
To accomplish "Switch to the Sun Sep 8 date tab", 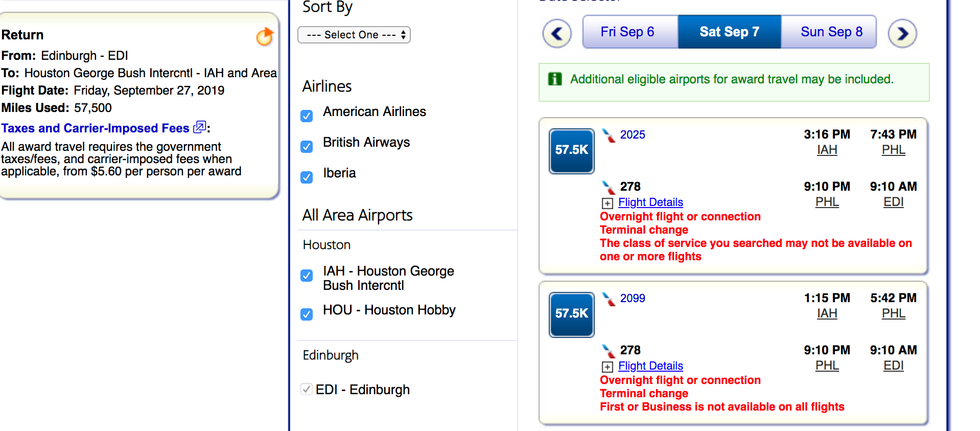I will 831,32.
